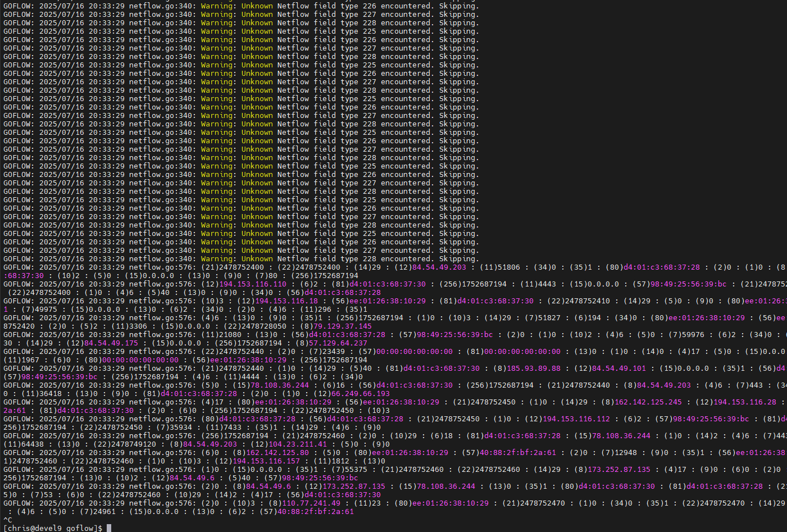
Task: Click the field value (22)2478728050
Action: [x=255, y=326]
